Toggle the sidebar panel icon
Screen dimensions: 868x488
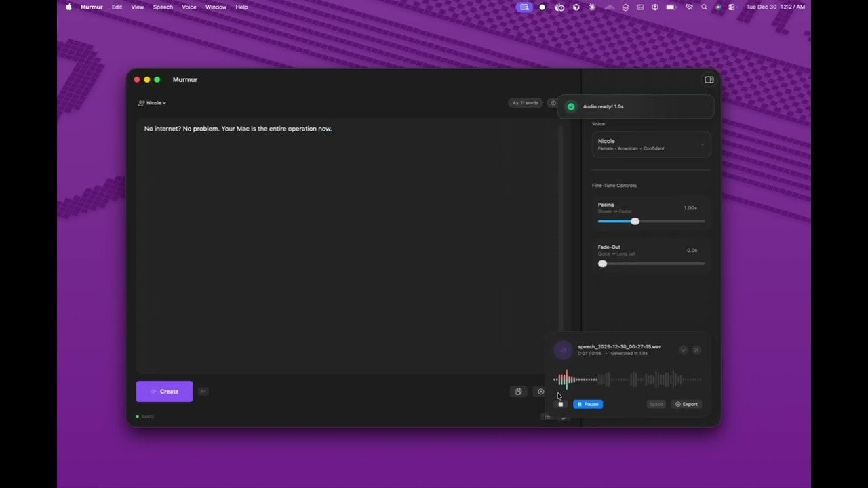point(709,79)
